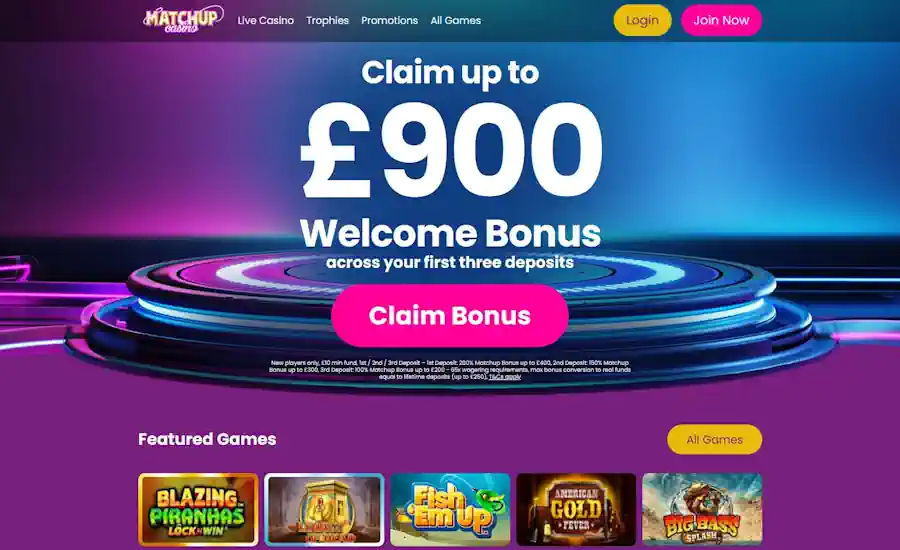Image resolution: width=900 pixels, height=550 pixels.
Task: Click the pink Join Now button
Action: (x=721, y=20)
